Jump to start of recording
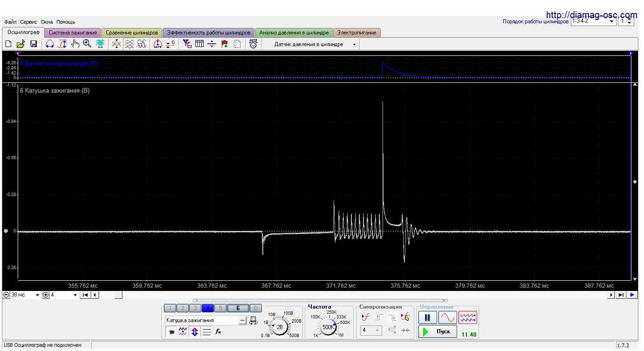This screenshot has height=351, width=644. (x=85, y=295)
